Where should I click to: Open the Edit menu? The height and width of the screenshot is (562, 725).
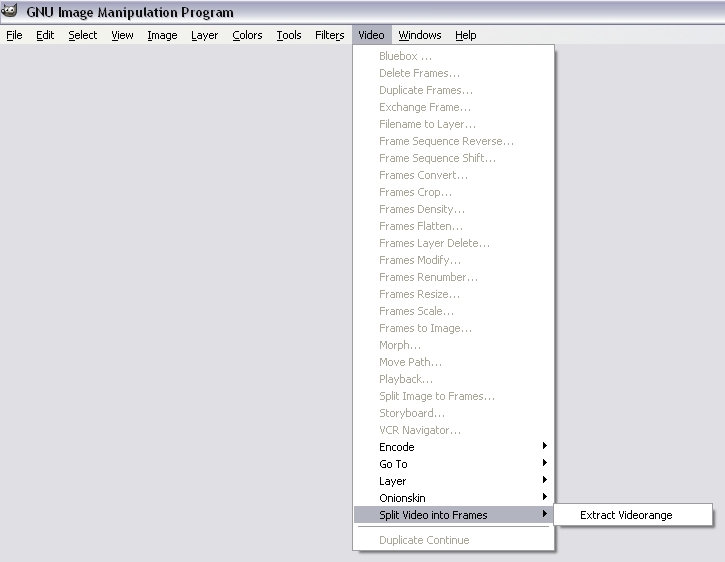(45, 35)
